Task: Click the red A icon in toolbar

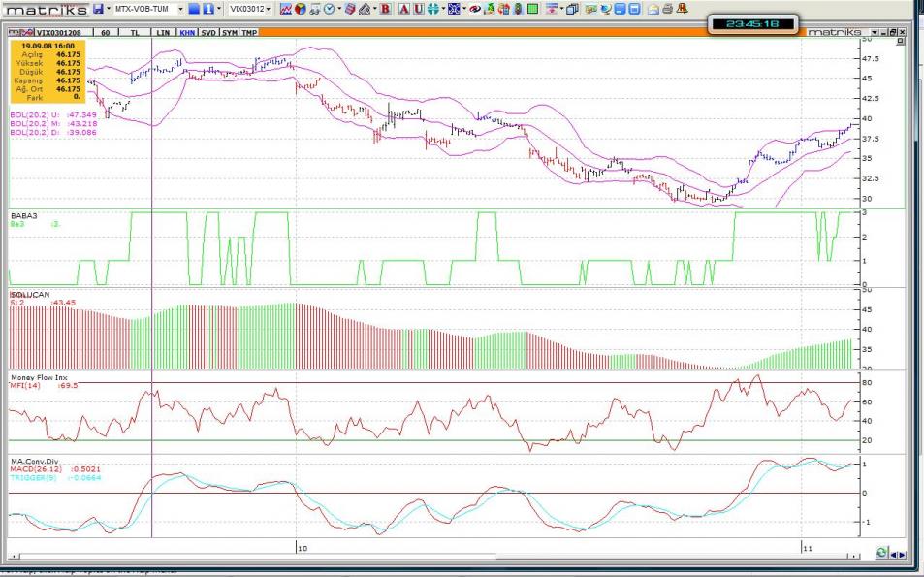Action: coord(404,9)
